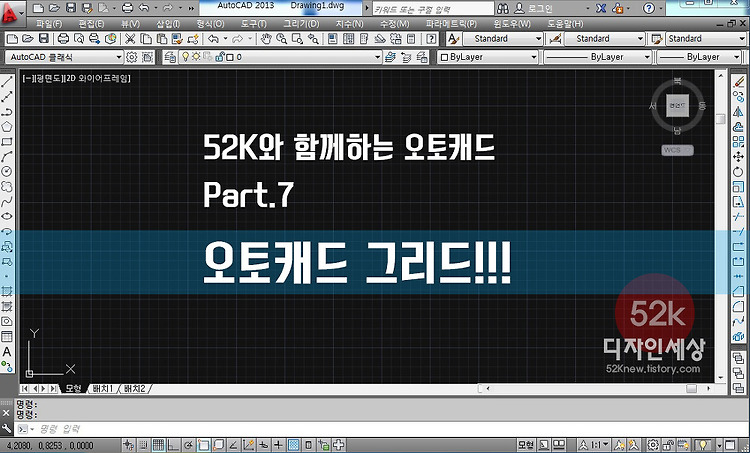The height and width of the screenshot is (453, 750).
Task: Click the [평면도] view control label
Action: (48, 78)
